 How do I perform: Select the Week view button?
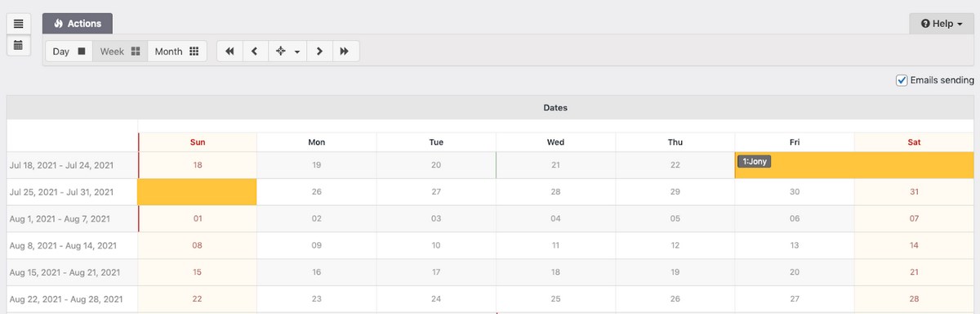120,52
